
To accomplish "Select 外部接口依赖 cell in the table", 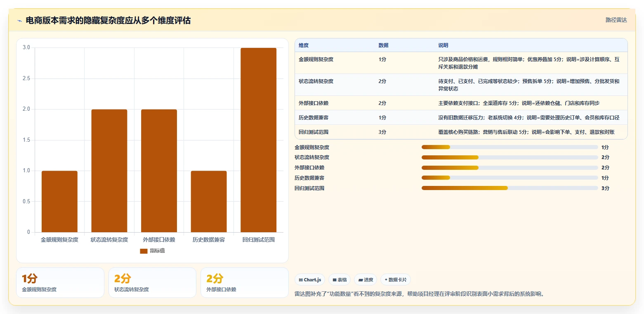I will point(335,103).
